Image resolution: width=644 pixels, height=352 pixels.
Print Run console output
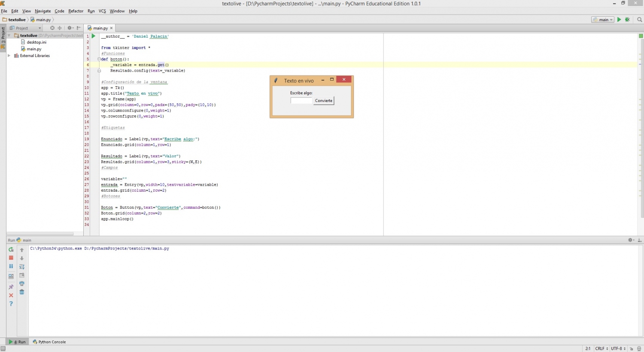tap(22, 284)
